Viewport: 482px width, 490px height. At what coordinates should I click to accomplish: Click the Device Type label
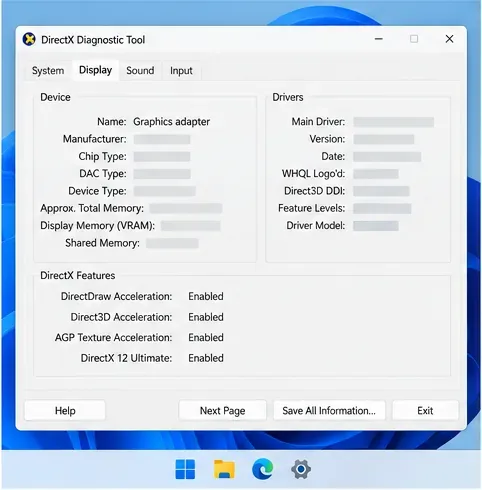[x=97, y=191]
